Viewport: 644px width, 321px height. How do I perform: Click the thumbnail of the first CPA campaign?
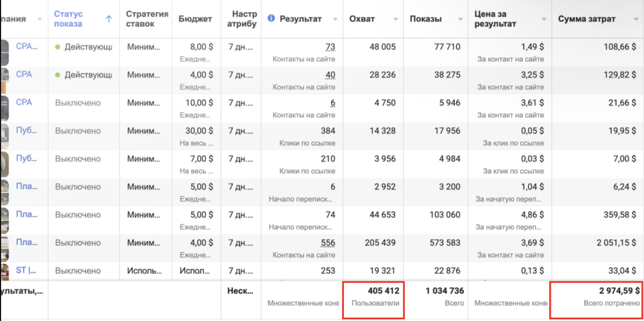4,52
